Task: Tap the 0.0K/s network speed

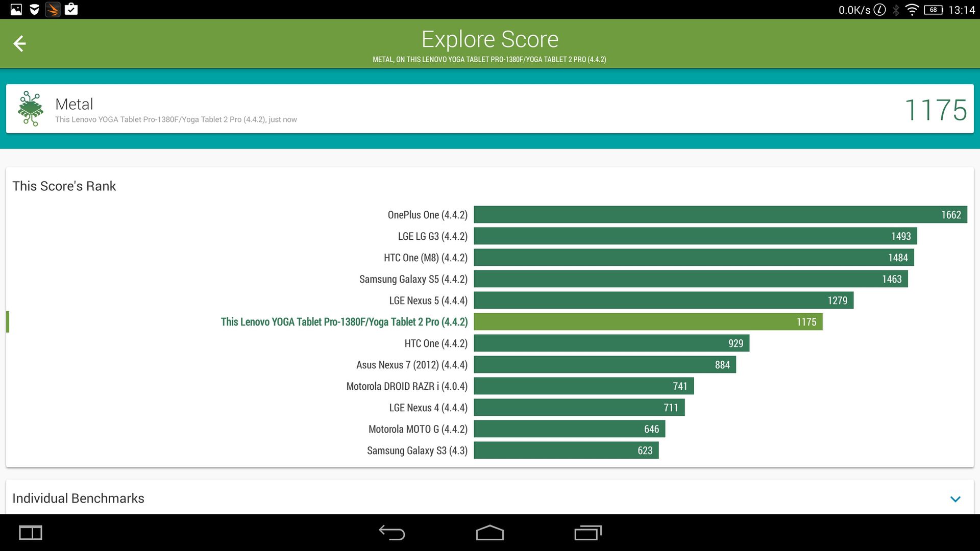Action: (x=854, y=10)
